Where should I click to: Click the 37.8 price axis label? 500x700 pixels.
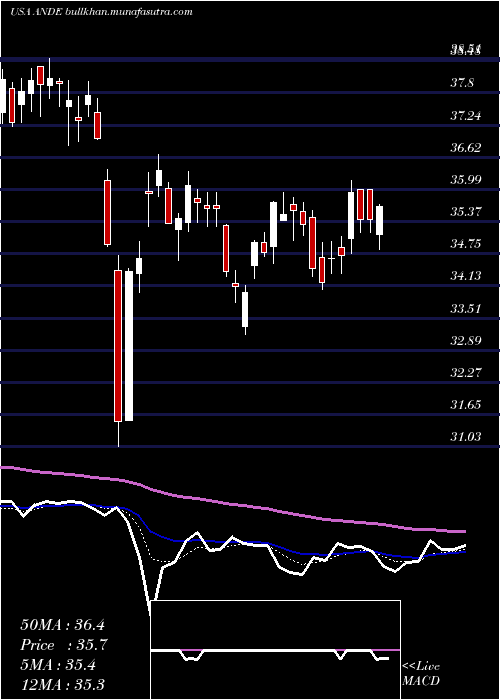pos(462,83)
